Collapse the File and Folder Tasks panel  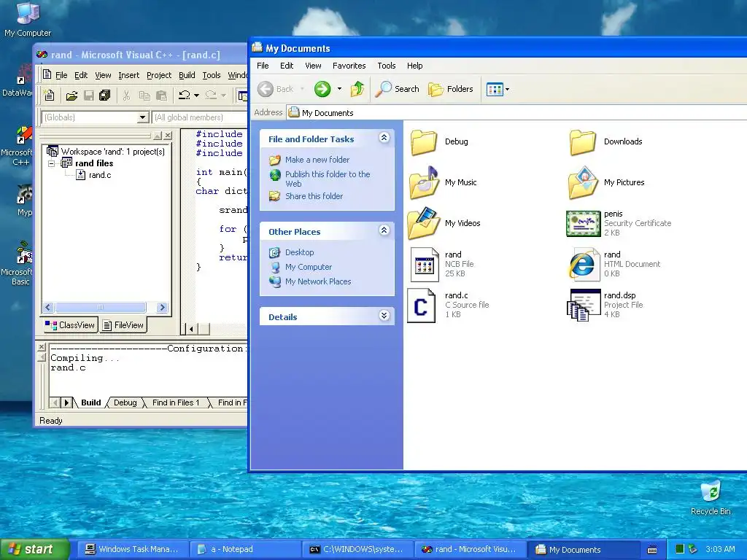click(384, 138)
